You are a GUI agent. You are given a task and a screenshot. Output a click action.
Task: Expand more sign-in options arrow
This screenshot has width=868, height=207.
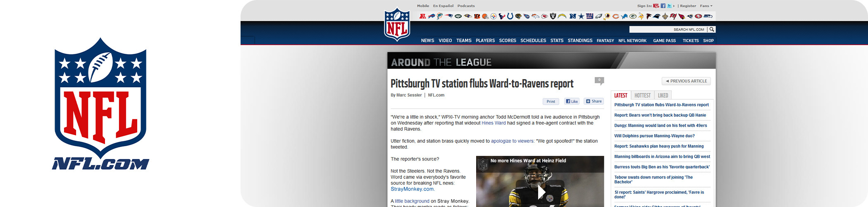674,6
